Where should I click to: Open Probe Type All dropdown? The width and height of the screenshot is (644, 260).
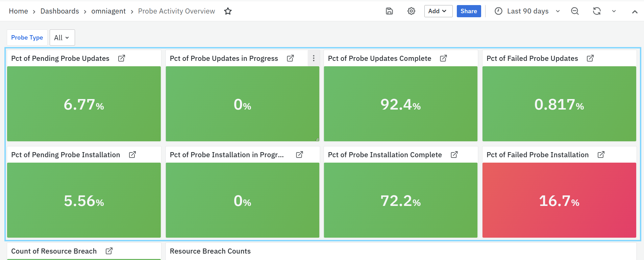click(x=62, y=38)
